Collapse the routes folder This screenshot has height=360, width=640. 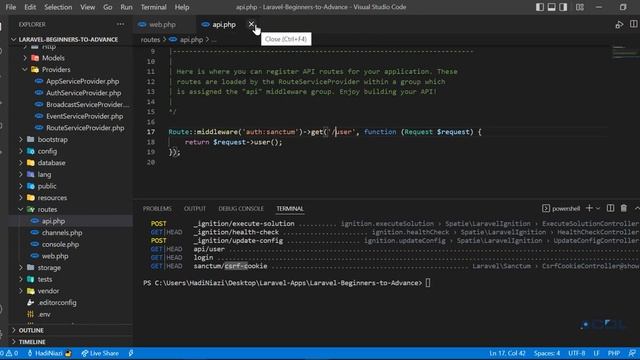pos(47,209)
